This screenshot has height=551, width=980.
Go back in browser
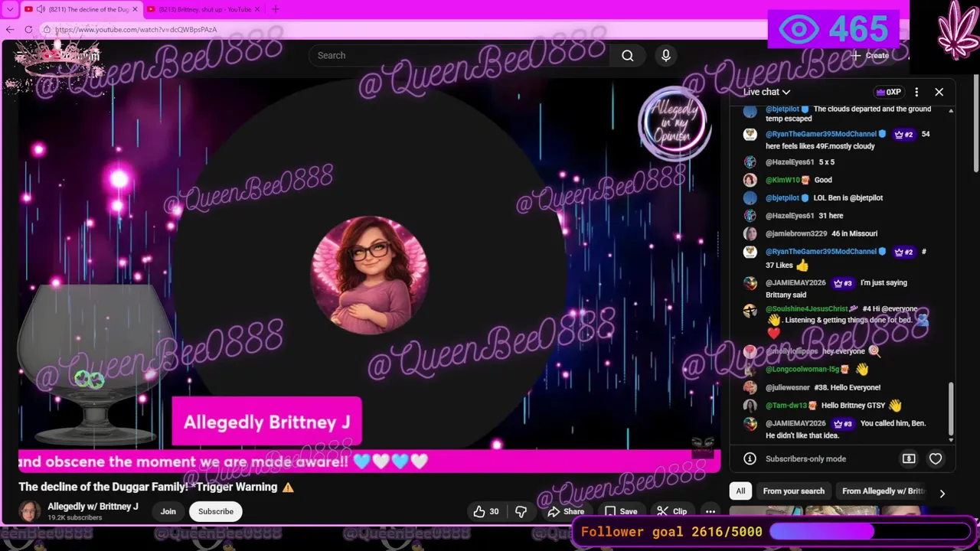click(x=10, y=29)
